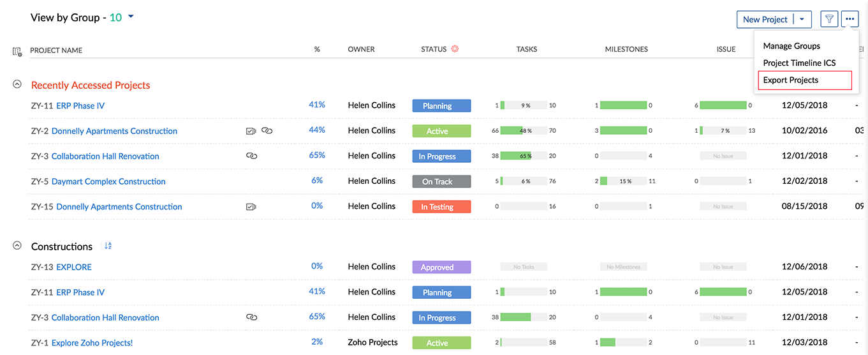Click the sort icon beside Constructions group
868x355 pixels.
click(x=108, y=246)
